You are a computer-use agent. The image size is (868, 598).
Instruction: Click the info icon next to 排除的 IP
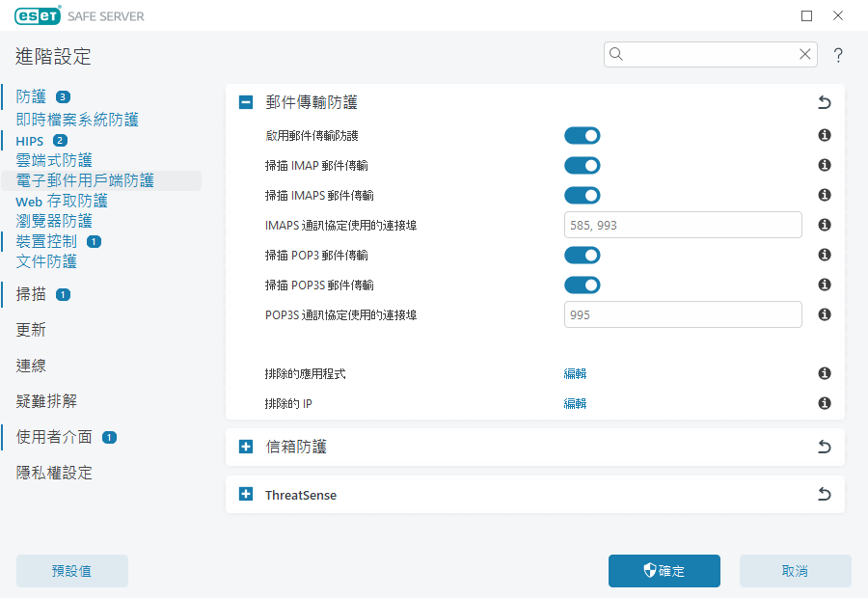[x=824, y=403]
